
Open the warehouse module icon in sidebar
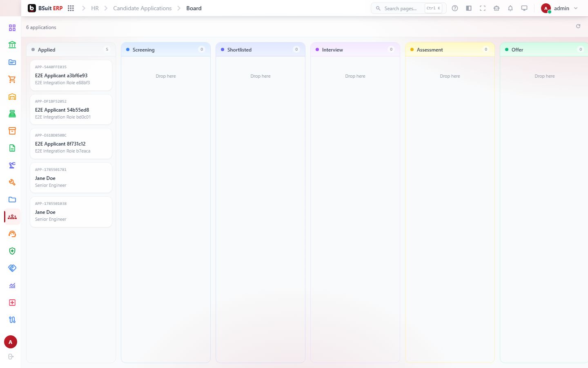click(x=12, y=96)
